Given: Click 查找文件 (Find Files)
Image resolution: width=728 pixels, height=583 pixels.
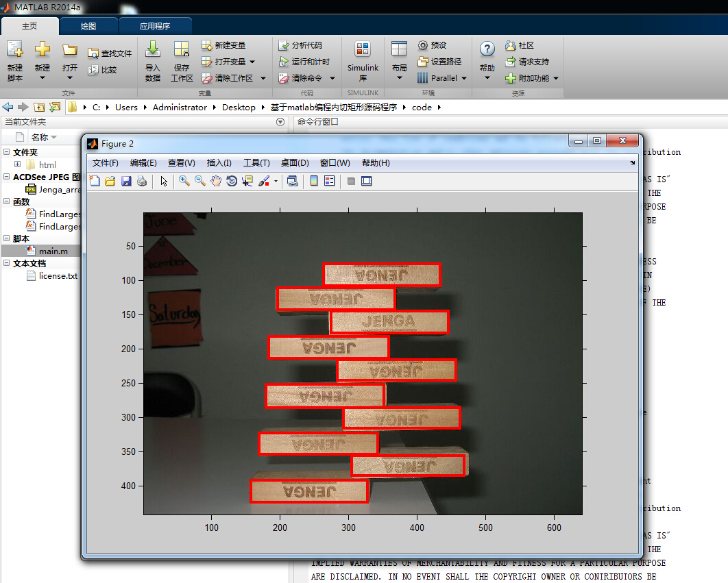Looking at the screenshot, I should point(110,53).
